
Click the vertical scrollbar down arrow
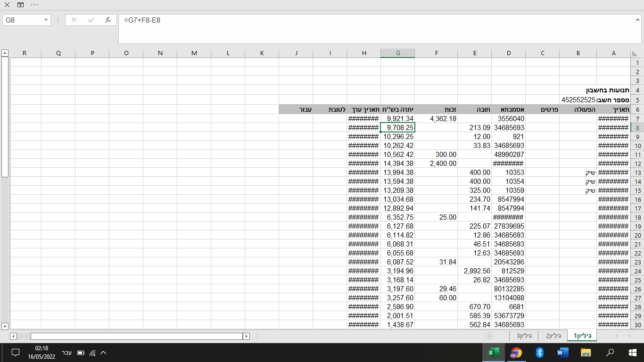(5, 326)
